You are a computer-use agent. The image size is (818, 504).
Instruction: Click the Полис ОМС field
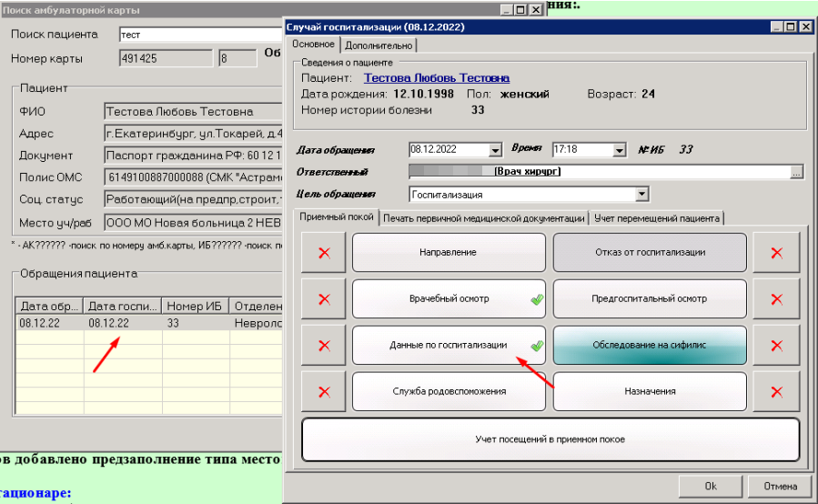pyautogui.click(x=193, y=177)
